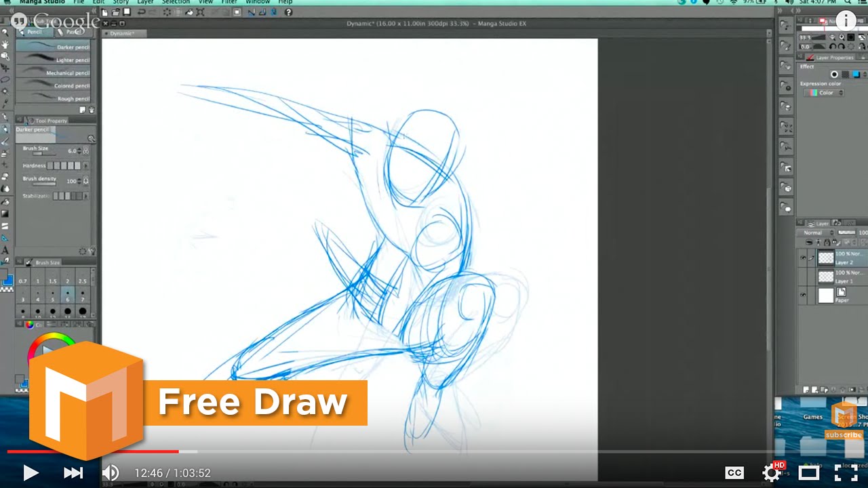Open the Brush Size panel tab
Screen dimensions: 868x488
point(45,262)
